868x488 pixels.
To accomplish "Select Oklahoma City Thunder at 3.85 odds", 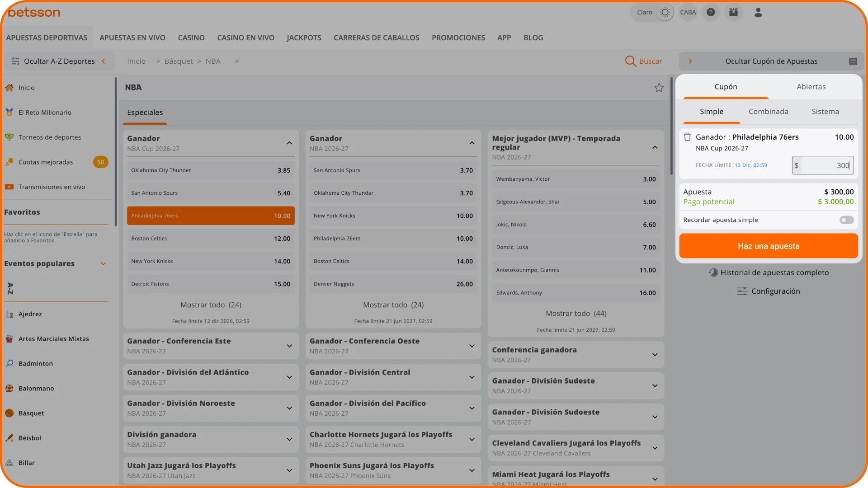I will click(211, 170).
